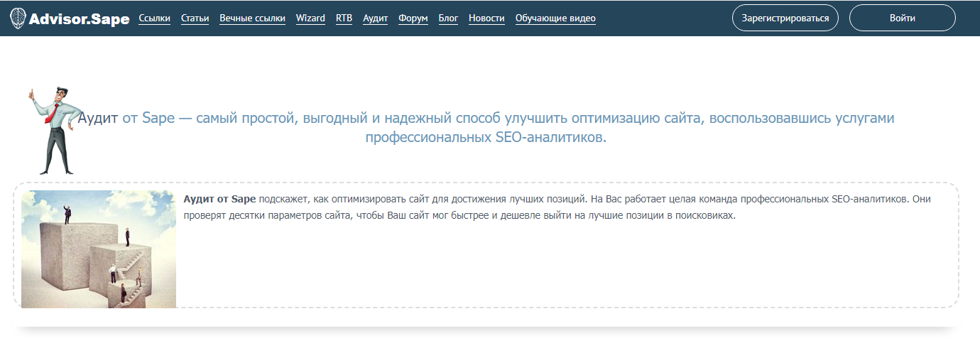Open the Блог link
The image size is (980, 353).
448,18
